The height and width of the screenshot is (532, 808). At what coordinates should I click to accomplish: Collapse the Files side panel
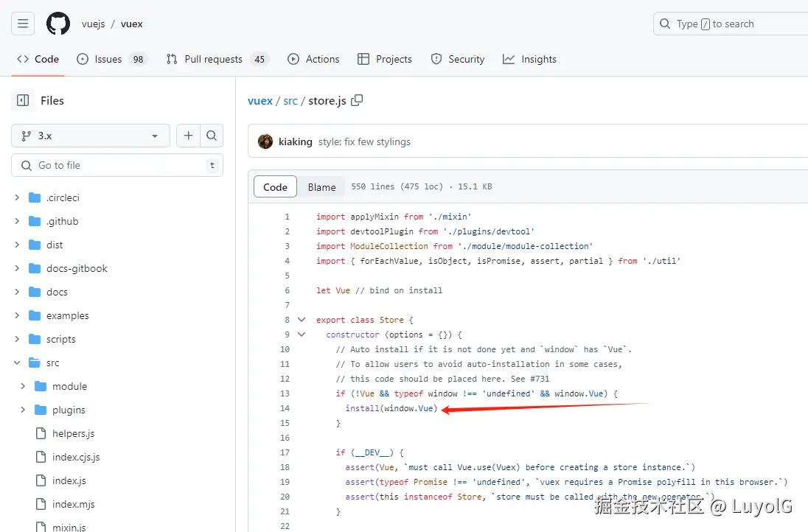pyautogui.click(x=23, y=100)
